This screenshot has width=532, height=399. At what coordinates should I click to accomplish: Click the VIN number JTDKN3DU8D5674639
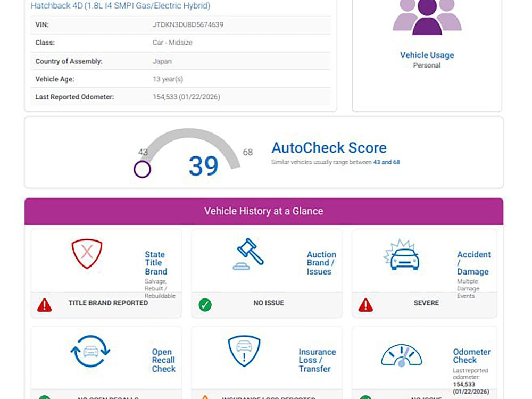[x=188, y=24]
